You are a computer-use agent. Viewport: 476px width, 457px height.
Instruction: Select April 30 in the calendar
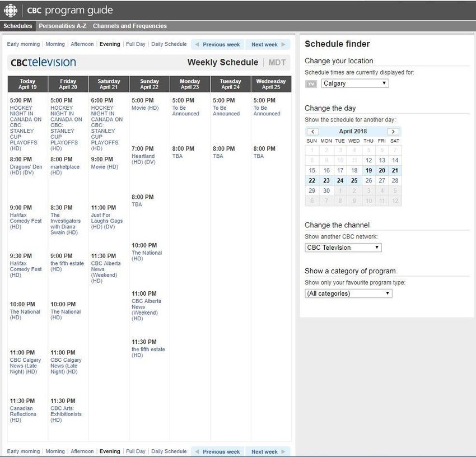pyautogui.click(x=326, y=190)
